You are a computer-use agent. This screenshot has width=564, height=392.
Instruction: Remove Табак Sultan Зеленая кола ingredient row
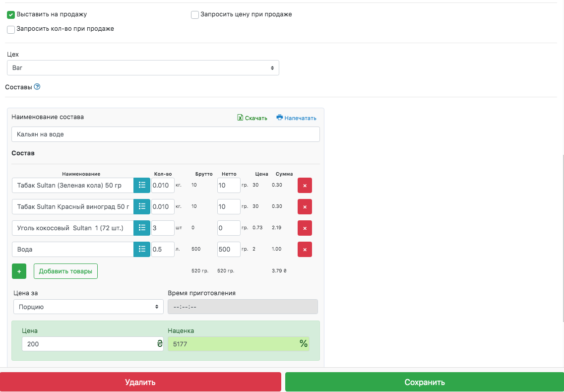[305, 185]
